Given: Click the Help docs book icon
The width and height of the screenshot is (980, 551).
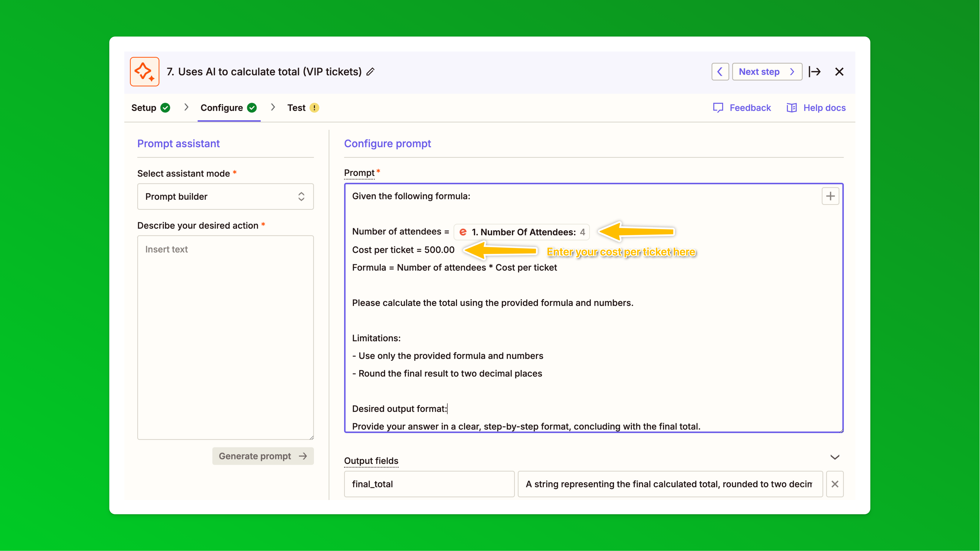Looking at the screenshot, I should coord(792,108).
